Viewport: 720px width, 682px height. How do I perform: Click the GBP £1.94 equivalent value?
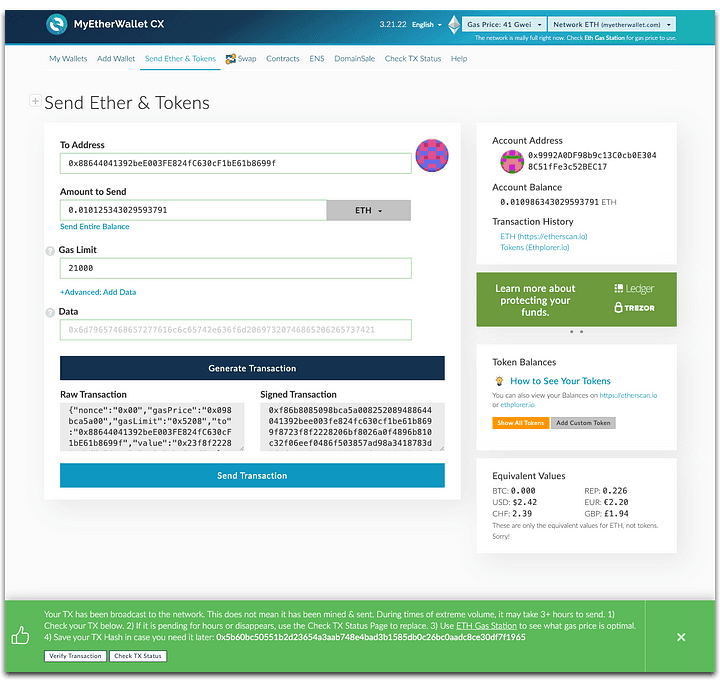click(x=606, y=514)
